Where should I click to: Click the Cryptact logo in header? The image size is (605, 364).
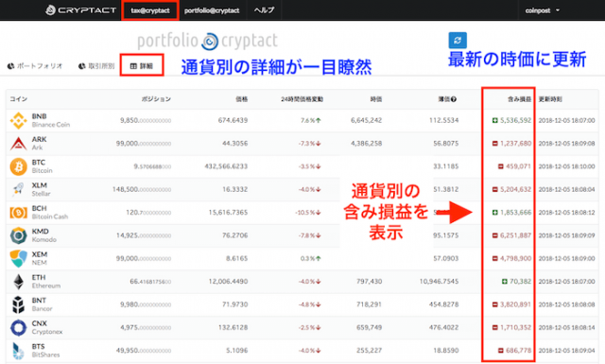click(80, 10)
